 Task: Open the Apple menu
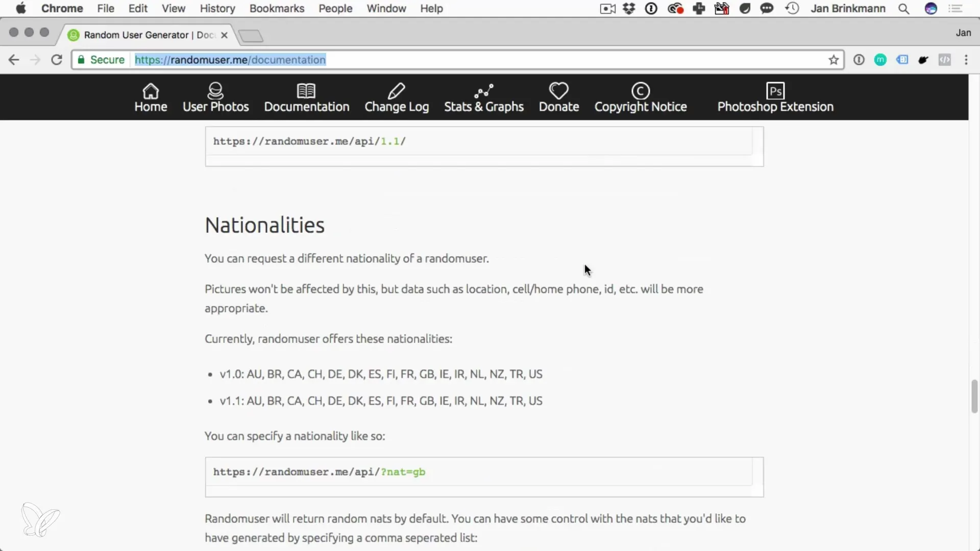(x=21, y=8)
